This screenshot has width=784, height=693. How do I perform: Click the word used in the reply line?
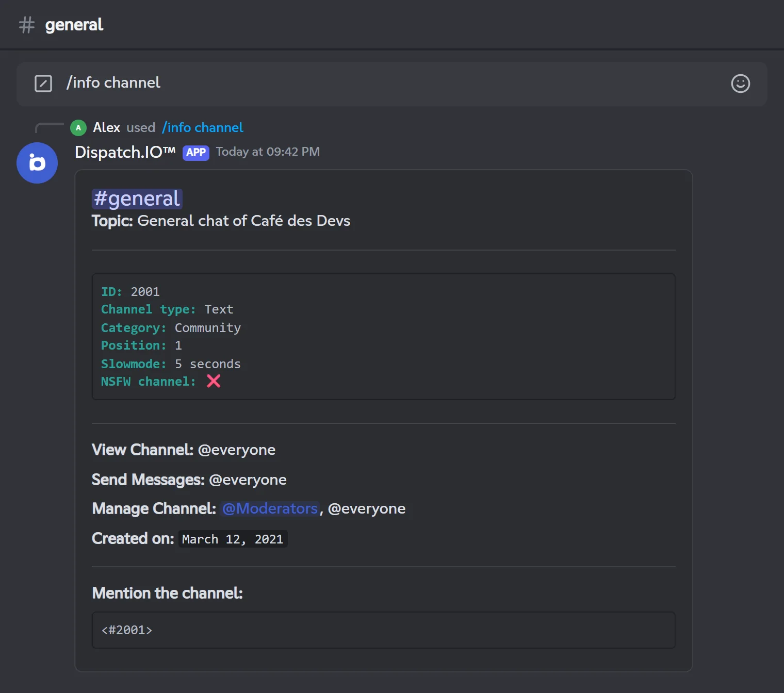(x=141, y=127)
